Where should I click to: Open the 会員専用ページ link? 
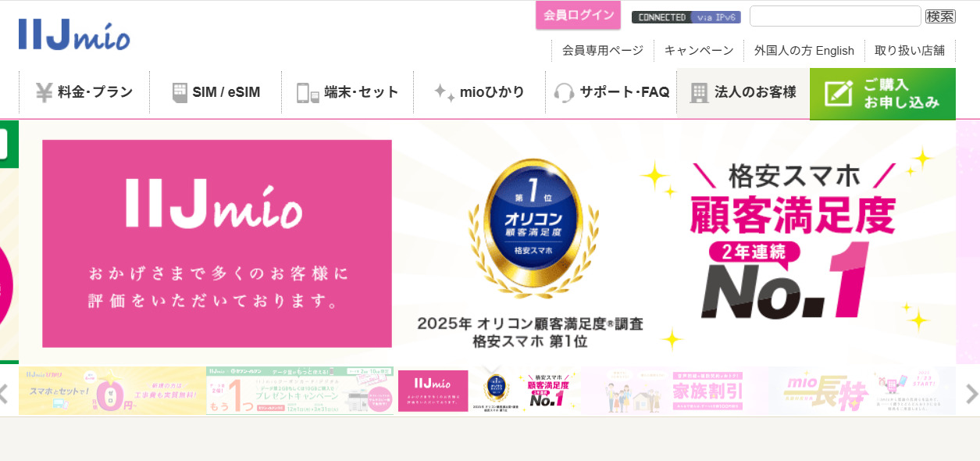click(x=603, y=50)
